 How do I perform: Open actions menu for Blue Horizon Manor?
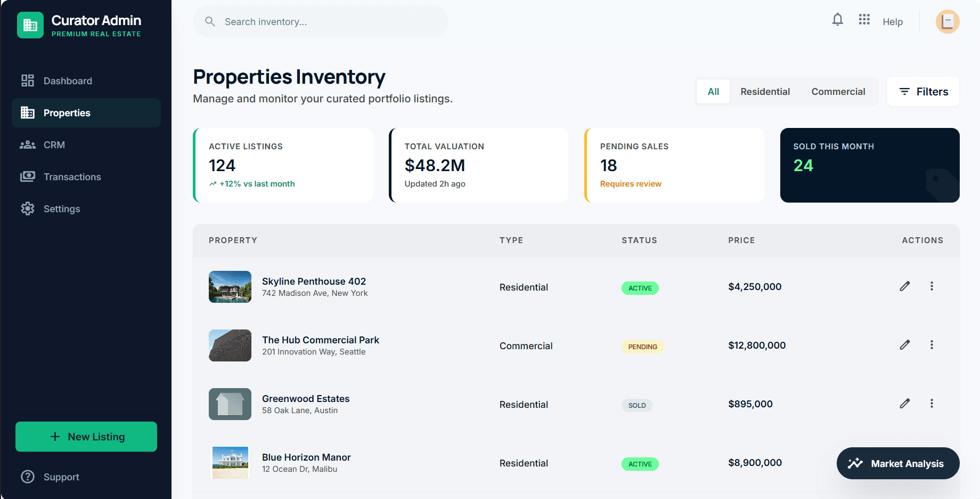coord(932,462)
